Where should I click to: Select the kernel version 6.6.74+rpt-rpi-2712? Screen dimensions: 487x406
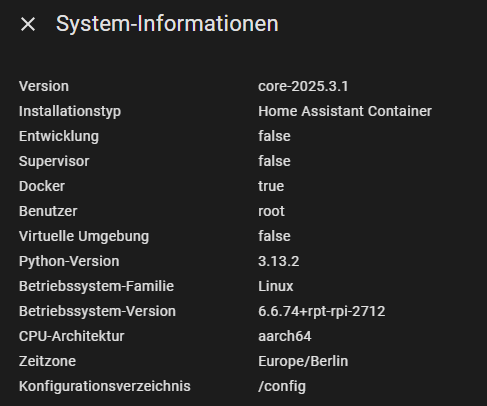tap(322, 312)
